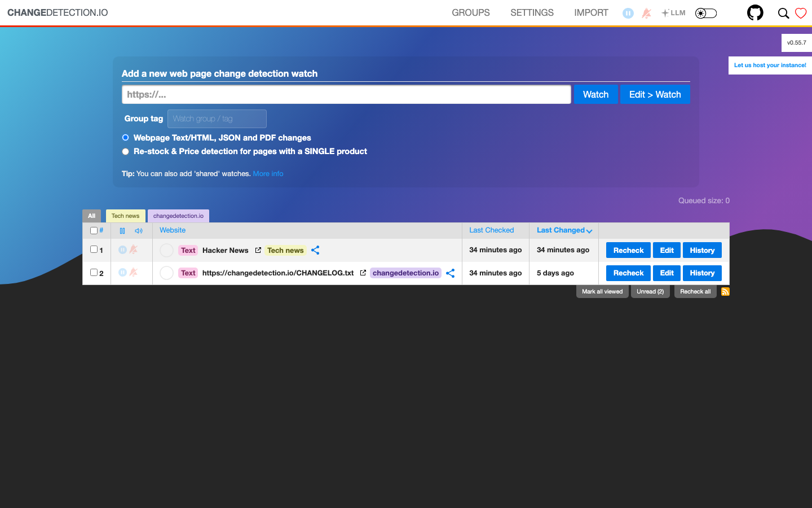The image size is (812, 508).
Task: Open CHANGELOG.txt external link icon
Action: coord(363,273)
